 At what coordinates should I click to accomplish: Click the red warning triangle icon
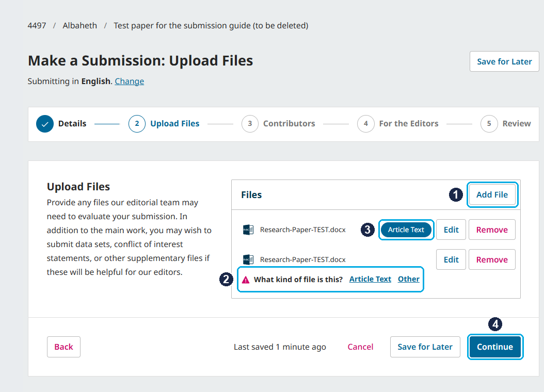[246, 280]
